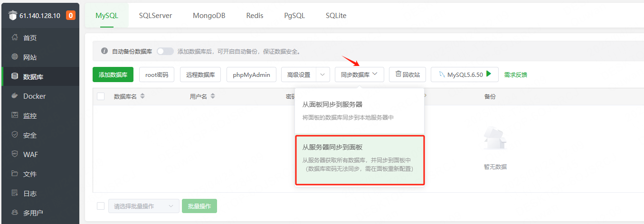Screen dimensions: 644x224
Task: Click the orange notification badge showing 0
Action: point(71,15)
